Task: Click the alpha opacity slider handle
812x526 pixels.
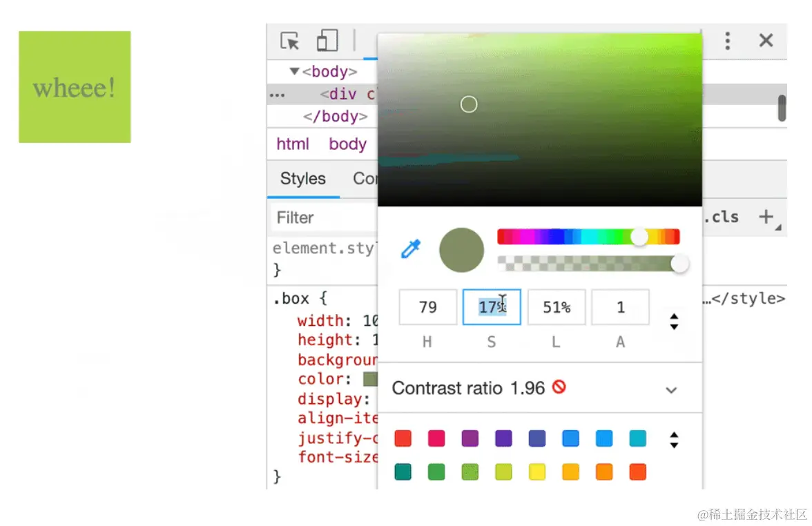Action: coord(679,264)
